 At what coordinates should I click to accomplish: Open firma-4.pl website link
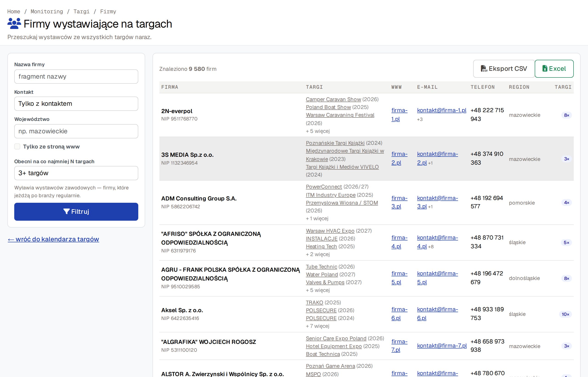pos(399,242)
